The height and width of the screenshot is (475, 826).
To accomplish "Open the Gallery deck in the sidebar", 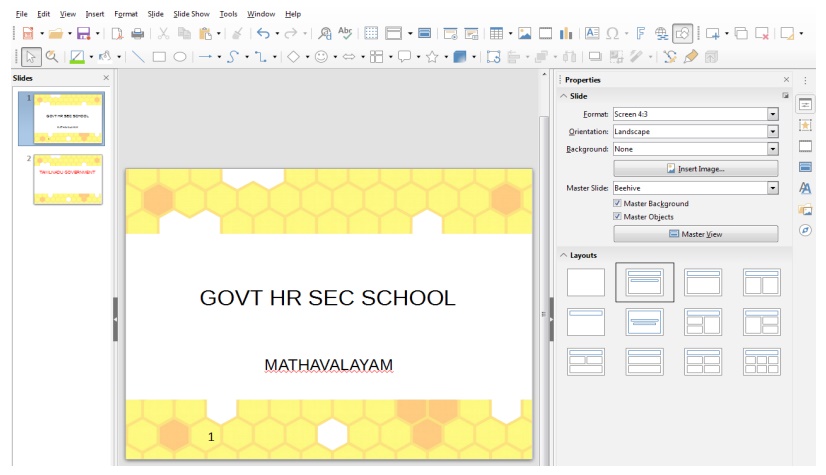I will (805, 209).
